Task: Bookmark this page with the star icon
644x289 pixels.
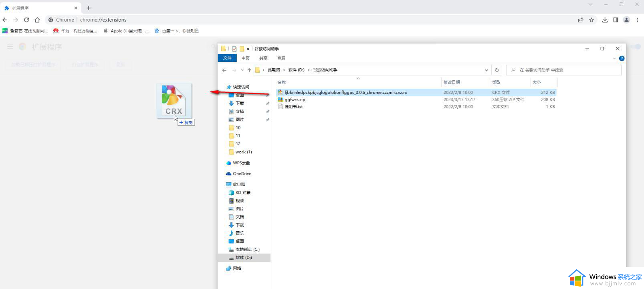Action: tap(592, 20)
